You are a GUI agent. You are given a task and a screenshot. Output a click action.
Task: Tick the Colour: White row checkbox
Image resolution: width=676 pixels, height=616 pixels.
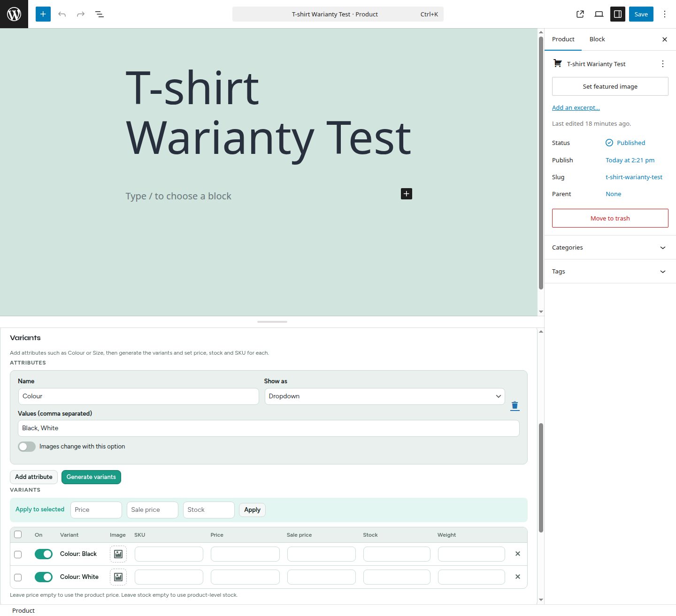[18, 578]
